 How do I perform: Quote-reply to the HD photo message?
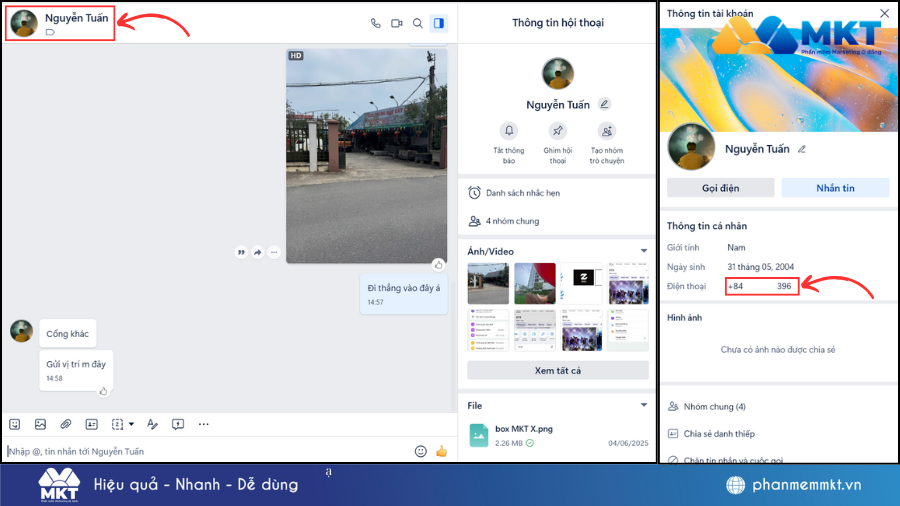click(241, 252)
